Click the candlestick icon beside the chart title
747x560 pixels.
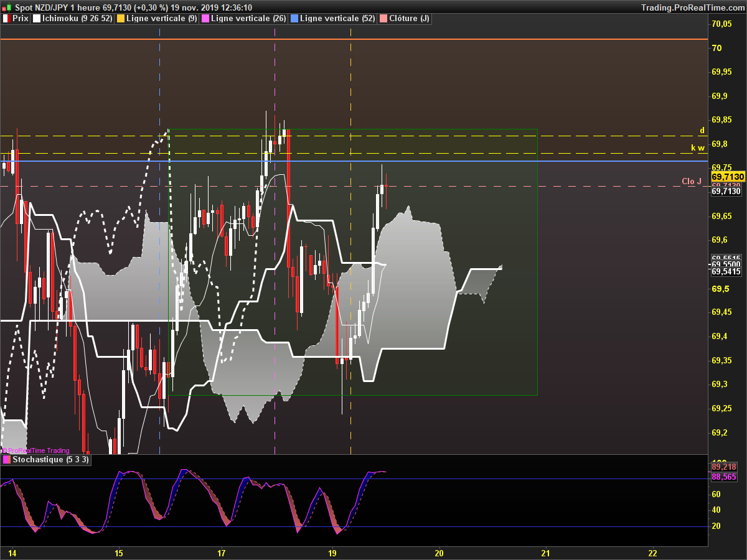click(x=7, y=7)
